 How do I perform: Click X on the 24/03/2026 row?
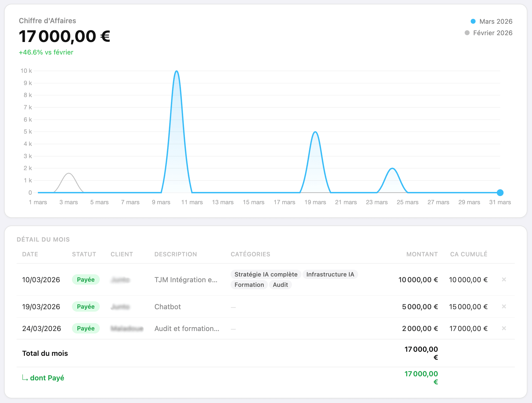504,328
